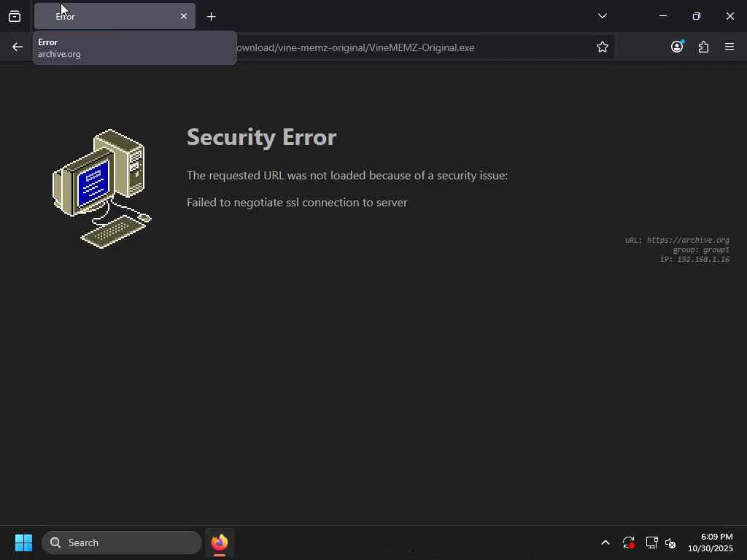Image resolution: width=747 pixels, height=560 pixels.
Task: Restore down the Firefox window
Action: (697, 16)
